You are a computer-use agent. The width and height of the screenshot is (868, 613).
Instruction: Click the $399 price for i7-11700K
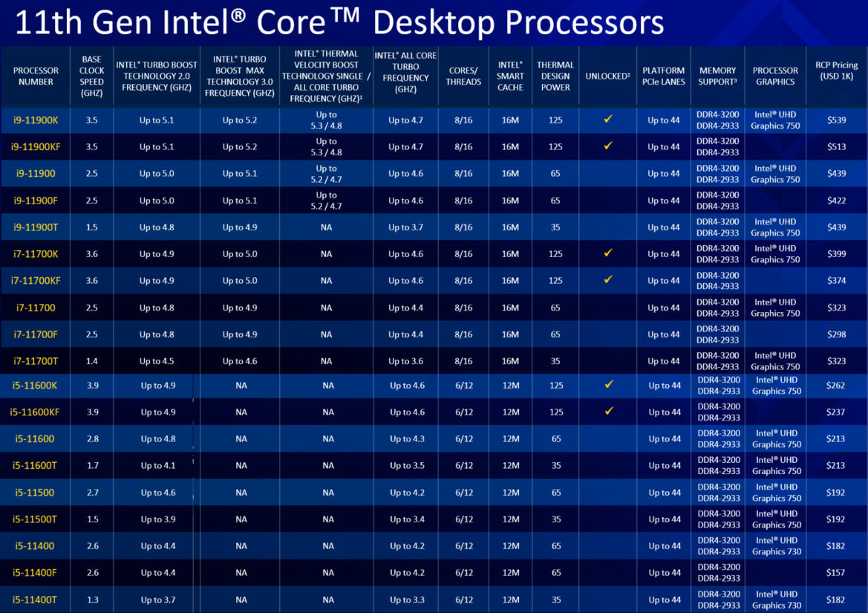coord(837,253)
